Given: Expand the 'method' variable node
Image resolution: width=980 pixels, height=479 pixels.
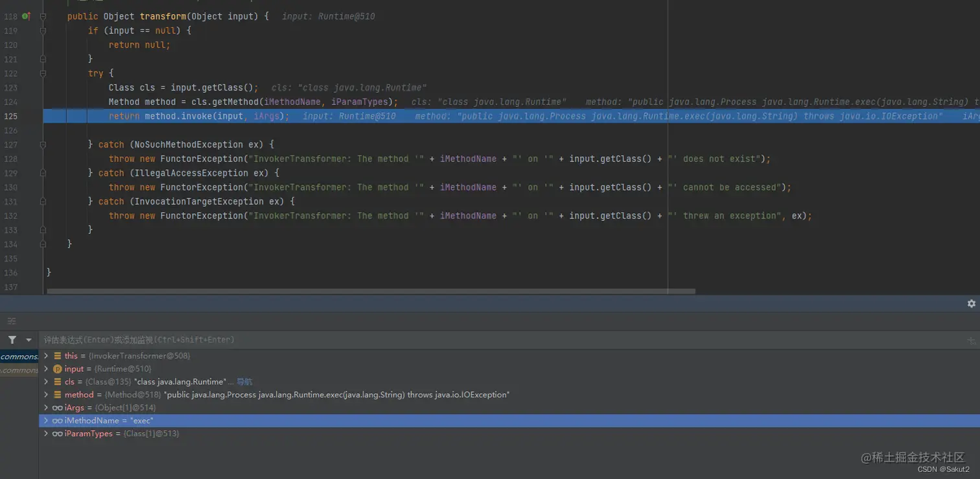Looking at the screenshot, I should [46, 395].
